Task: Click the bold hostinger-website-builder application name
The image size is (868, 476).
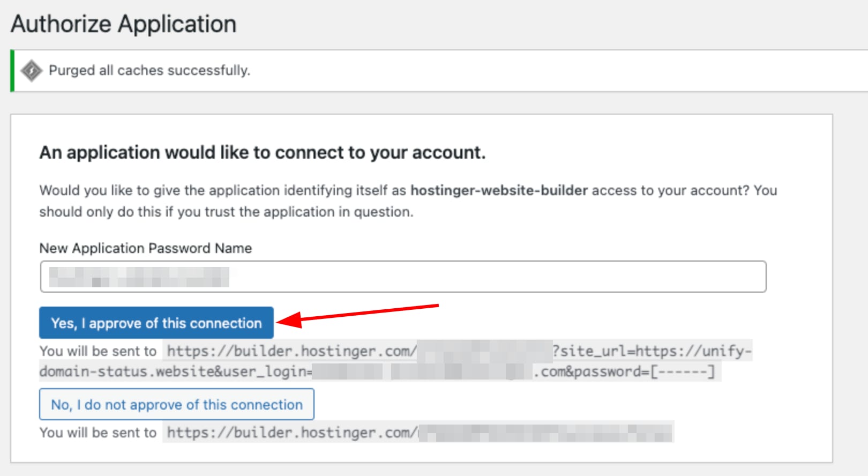Action: click(499, 190)
